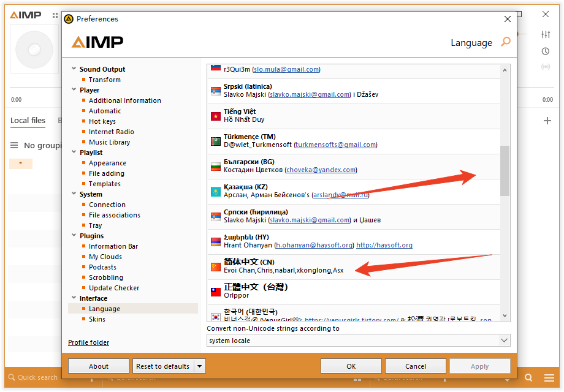The width and height of the screenshot is (564, 392).
Task: Open the grouping menu icon beside No grouping
Action: [14, 145]
